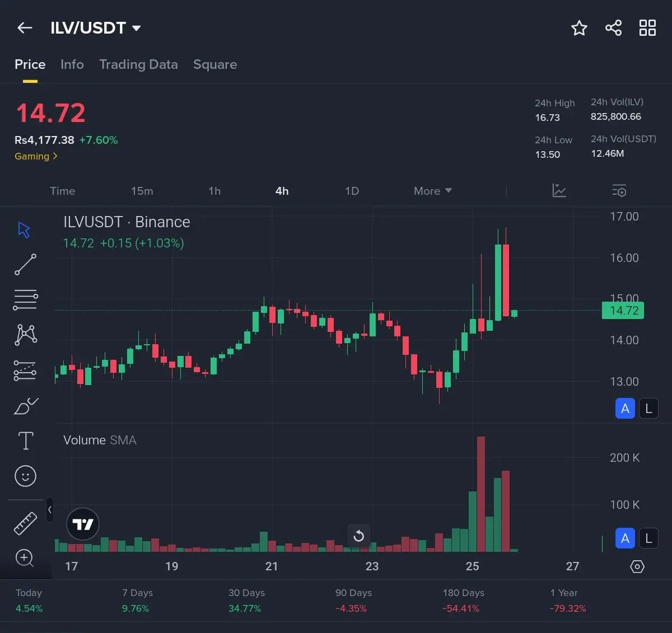Switch to the Square tab

pos(215,64)
